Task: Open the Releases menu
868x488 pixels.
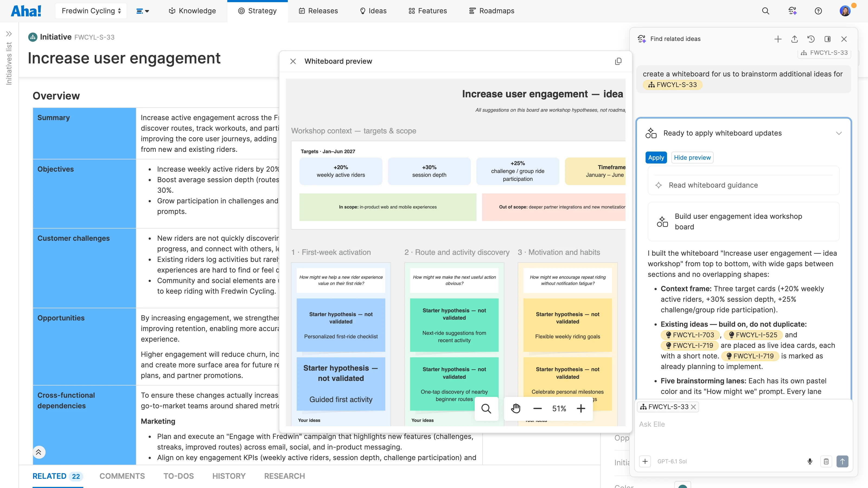Action: (x=318, y=11)
